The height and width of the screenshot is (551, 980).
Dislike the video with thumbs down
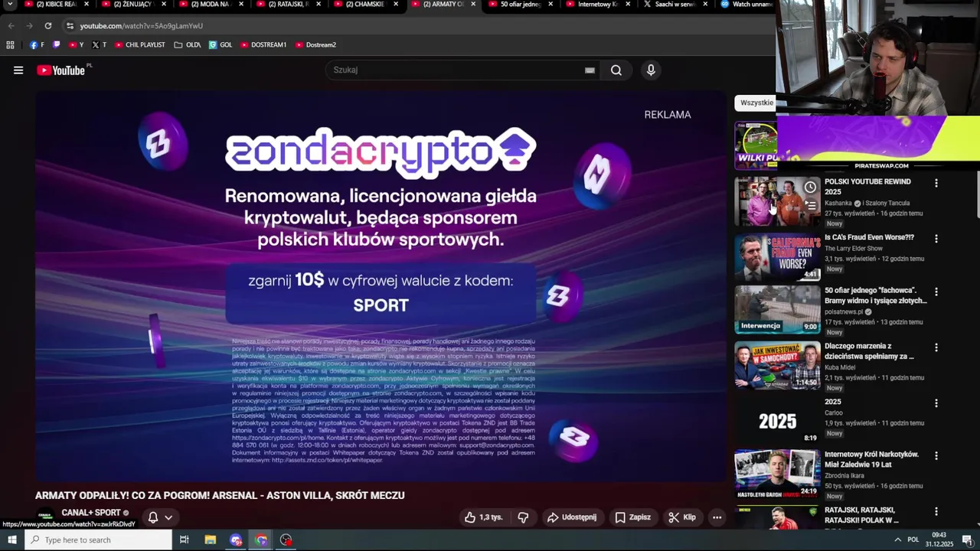[x=523, y=517]
